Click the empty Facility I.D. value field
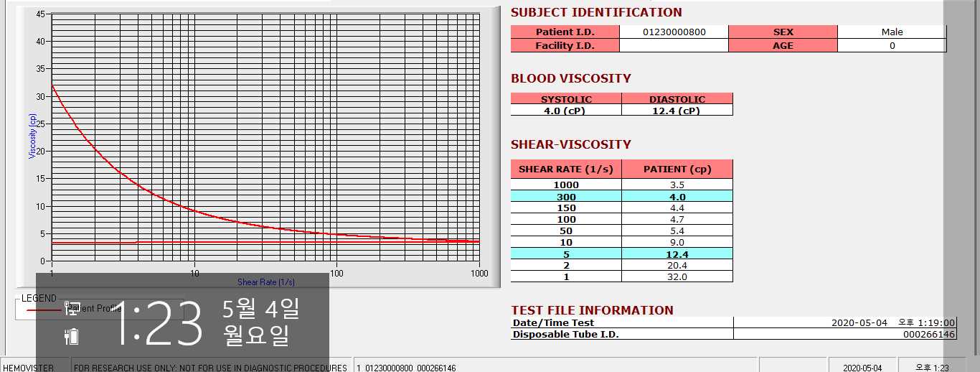Screen dimensions: 980x372 (x=674, y=45)
